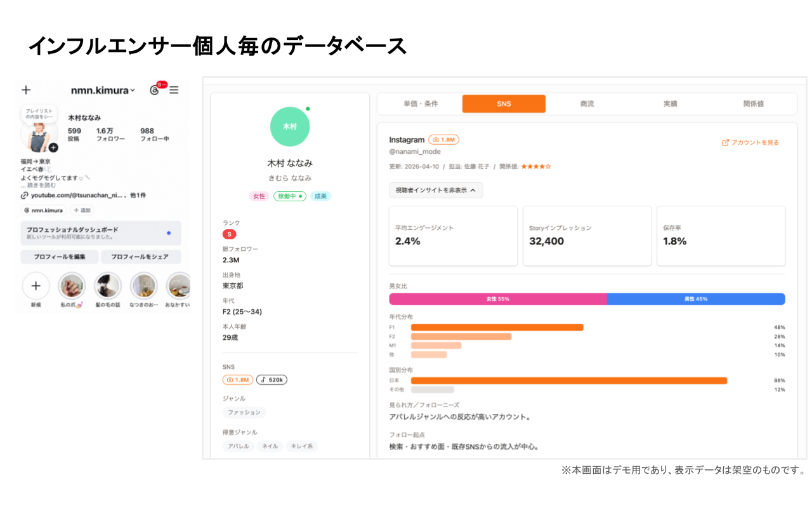Click the star rating for 関係値
812x508 pixels.
536,166
